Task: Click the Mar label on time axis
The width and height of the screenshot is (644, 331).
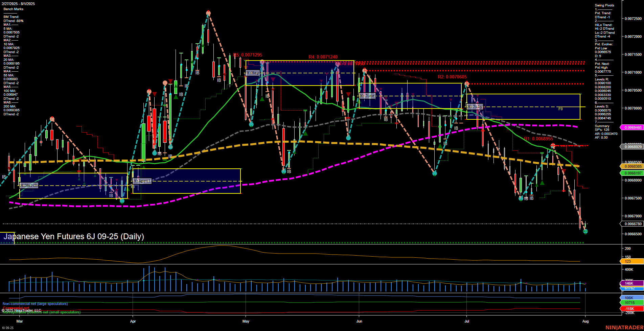Action: (20, 321)
